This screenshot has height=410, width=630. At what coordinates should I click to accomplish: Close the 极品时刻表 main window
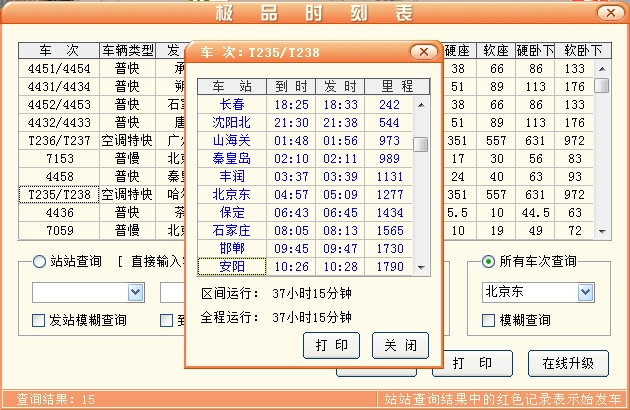[610, 13]
